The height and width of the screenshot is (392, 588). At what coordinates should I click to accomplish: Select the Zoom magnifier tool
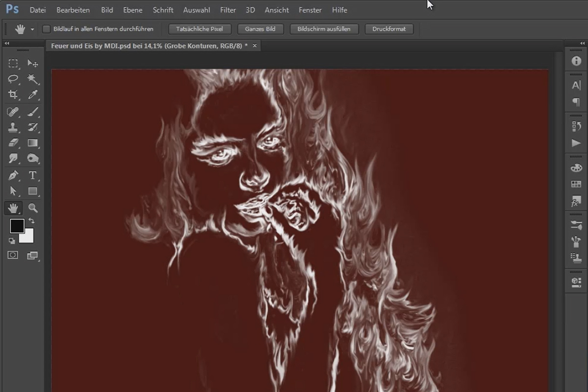tap(33, 208)
